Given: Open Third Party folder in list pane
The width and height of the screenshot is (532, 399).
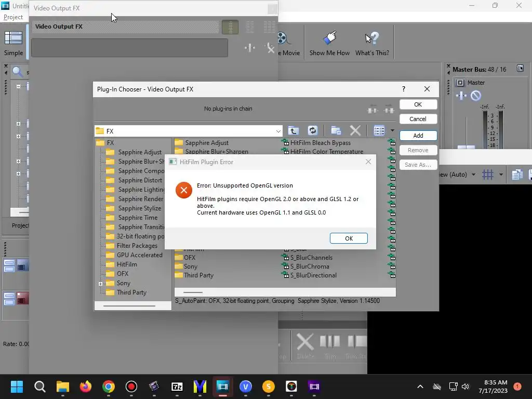Looking at the screenshot, I should coord(198,275).
